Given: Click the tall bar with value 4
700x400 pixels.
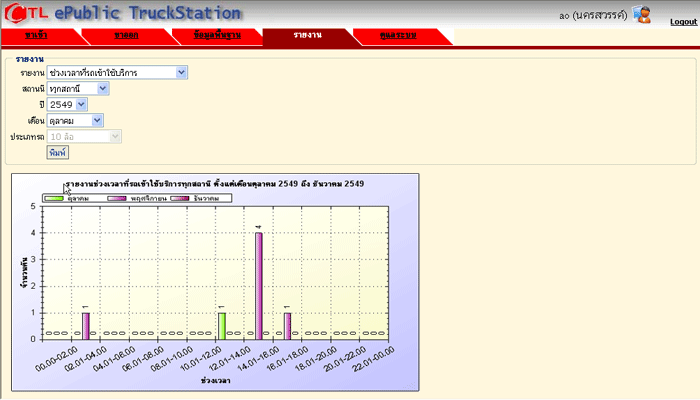Looking at the screenshot, I should click(x=258, y=286).
